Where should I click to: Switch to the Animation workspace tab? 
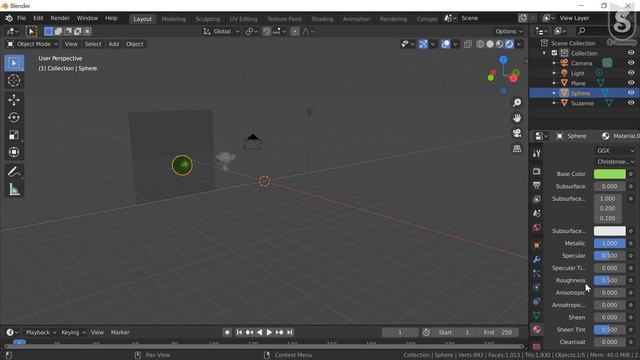[356, 19]
